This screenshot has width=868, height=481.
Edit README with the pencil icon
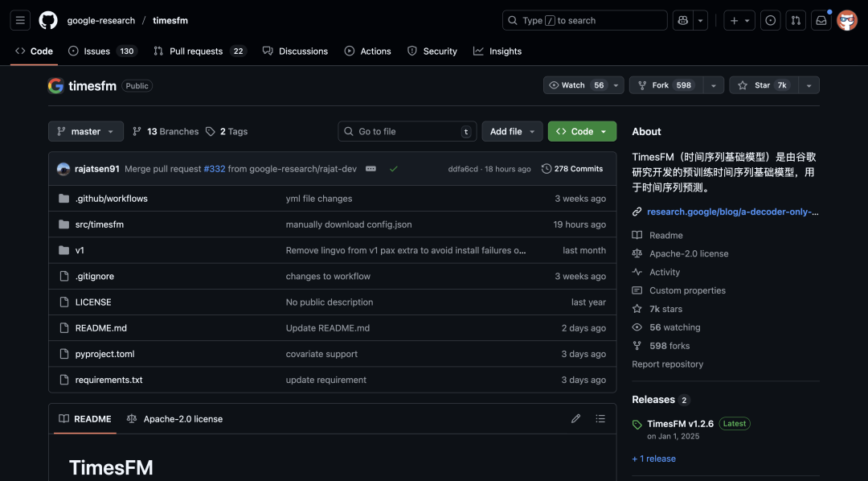(575, 418)
